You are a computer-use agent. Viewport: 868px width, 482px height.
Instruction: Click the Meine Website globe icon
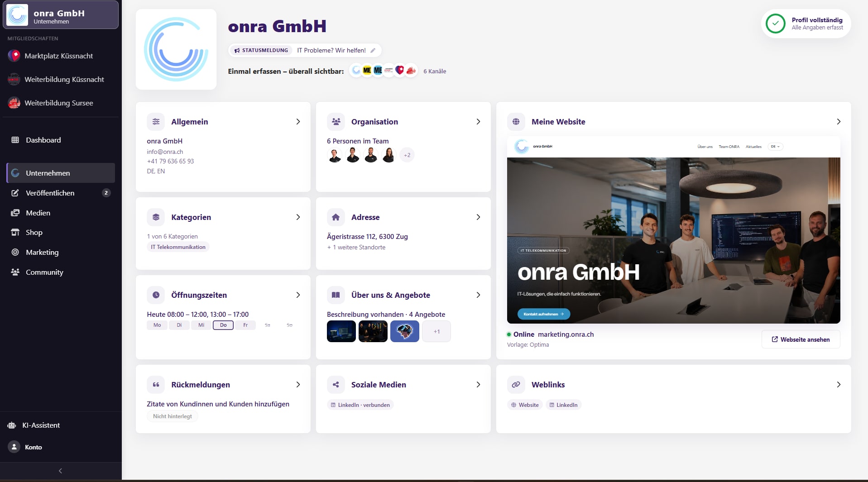click(516, 122)
